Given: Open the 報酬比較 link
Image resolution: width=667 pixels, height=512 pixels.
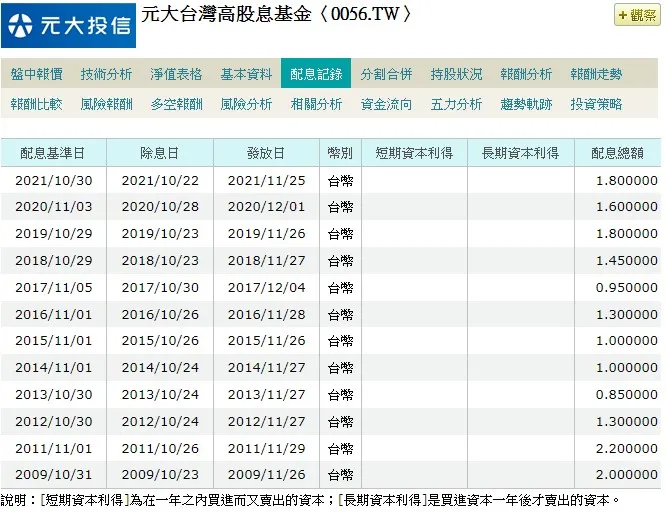Looking at the screenshot, I should 37,104.
